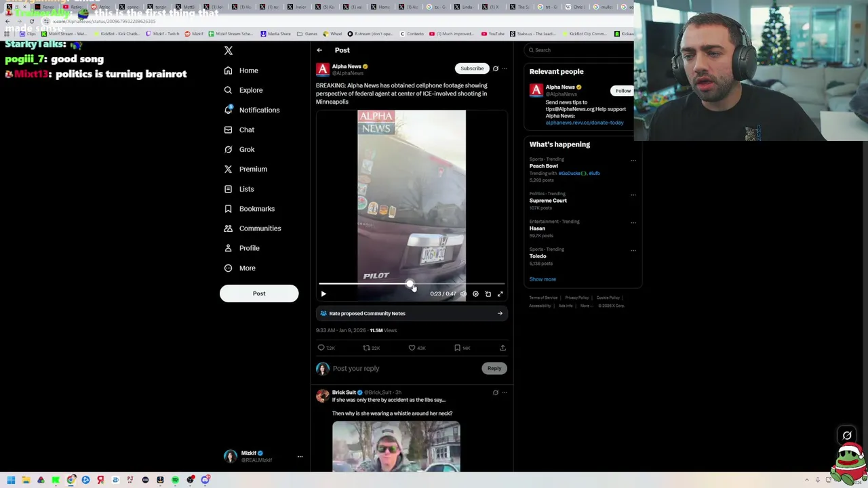Open three-dot menu beside Toledo trend
Image resolution: width=868 pixels, height=488 pixels.
pos(633,251)
